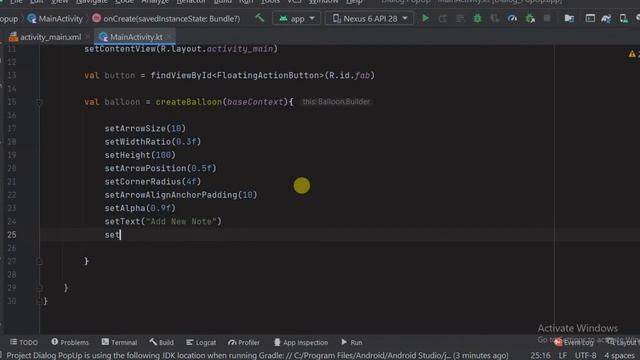Click the Run with Coverage icon
The width and height of the screenshot is (640, 360).
(x=495, y=18)
